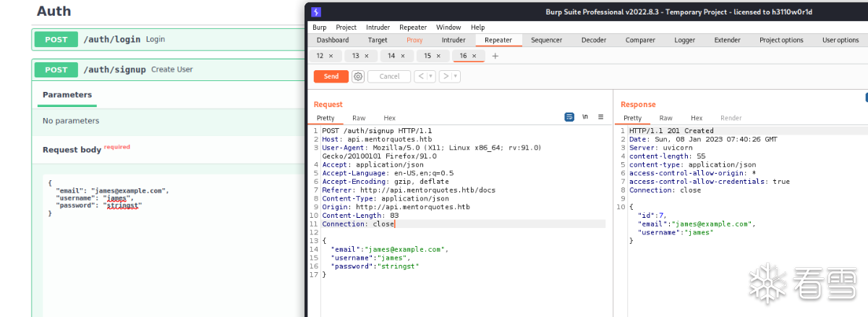Select the Request Pretty view tab
868x317 pixels.
point(325,118)
